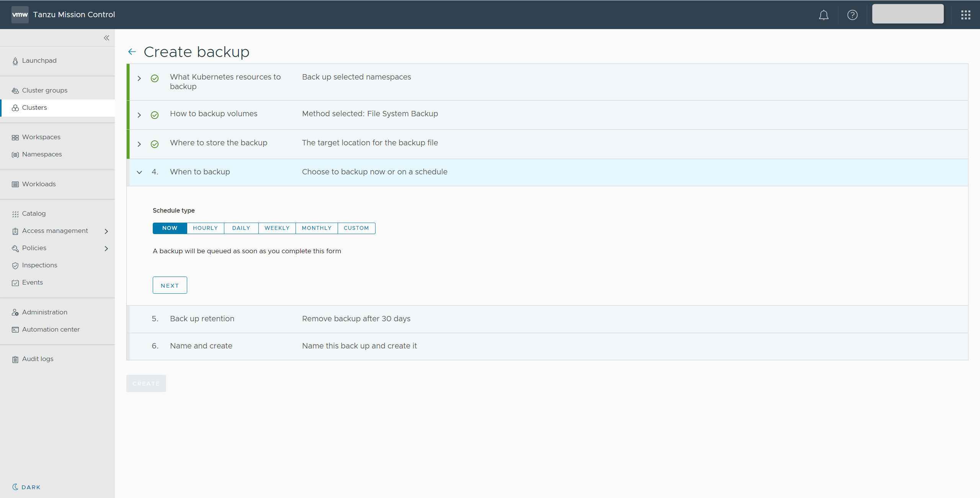Click the Audit logs clipboard icon

coord(15,359)
